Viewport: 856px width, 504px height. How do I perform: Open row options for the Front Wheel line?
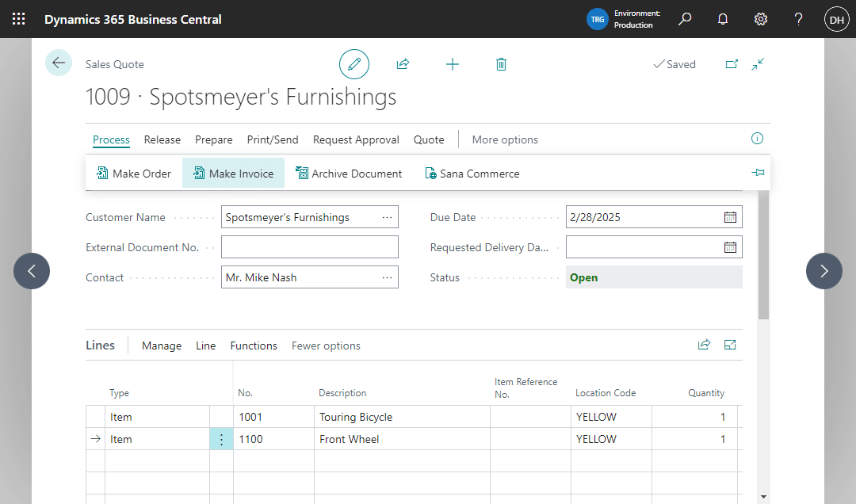point(222,439)
